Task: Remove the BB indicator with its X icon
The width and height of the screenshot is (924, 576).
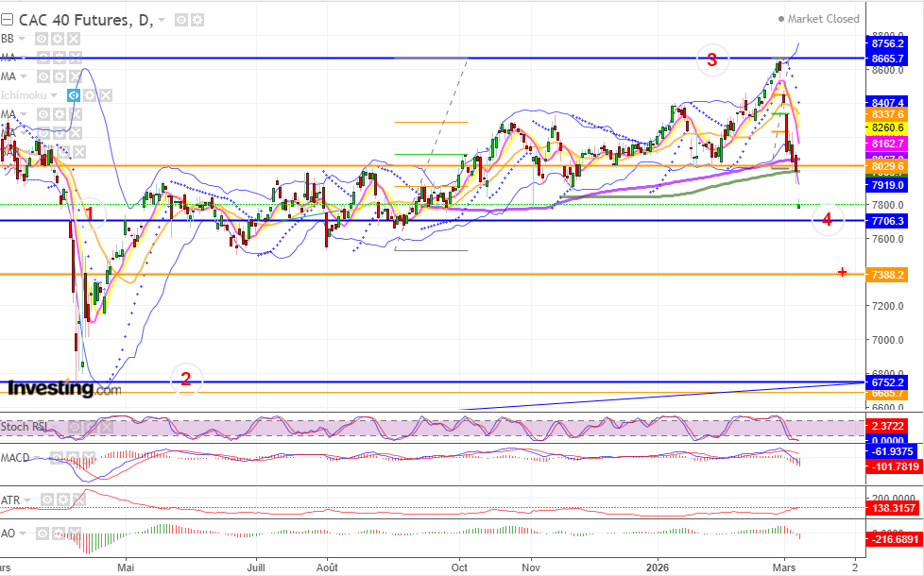Action: click(73, 39)
